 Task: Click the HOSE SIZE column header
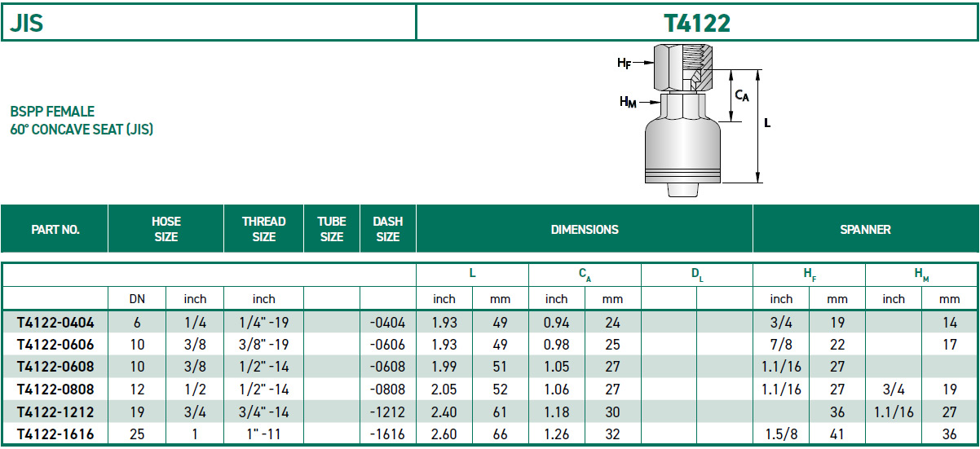pos(166,229)
